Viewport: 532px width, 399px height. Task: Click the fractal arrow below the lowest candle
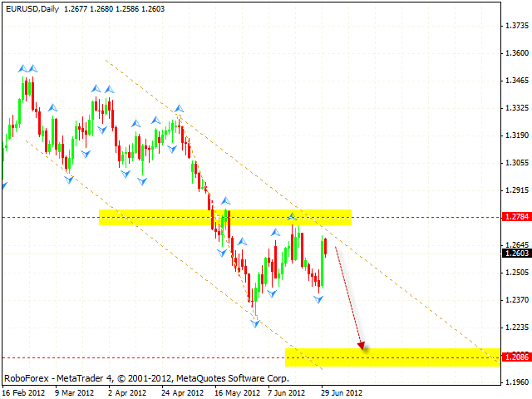[256, 323]
